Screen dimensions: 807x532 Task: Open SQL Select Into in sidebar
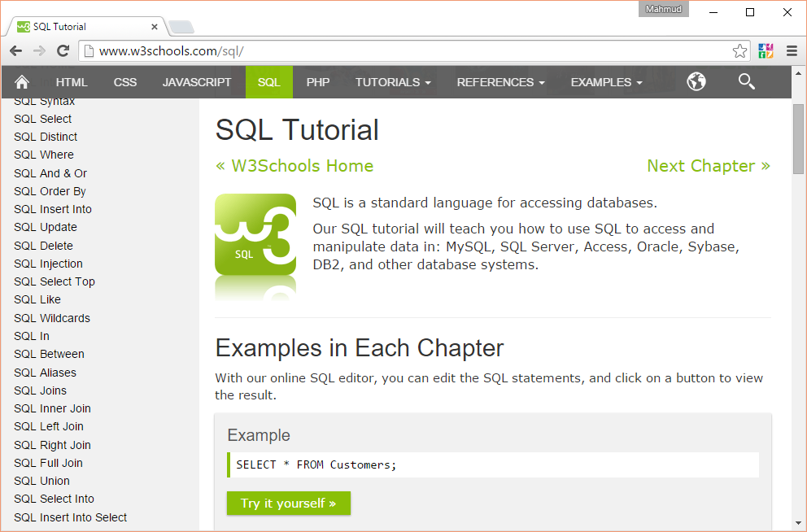click(x=54, y=499)
